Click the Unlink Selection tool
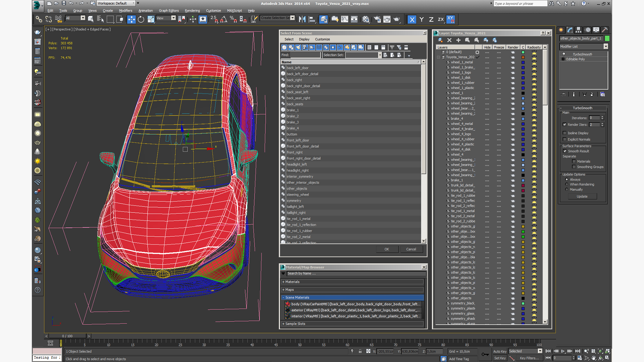The width and height of the screenshot is (644, 362). pyautogui.click(x=49, y=19)
